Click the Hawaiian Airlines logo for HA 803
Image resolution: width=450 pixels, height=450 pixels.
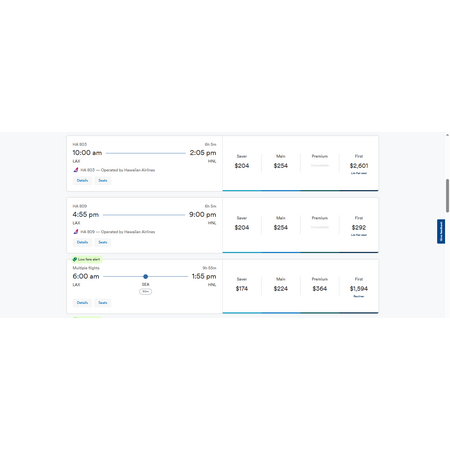tap(76, 170)
